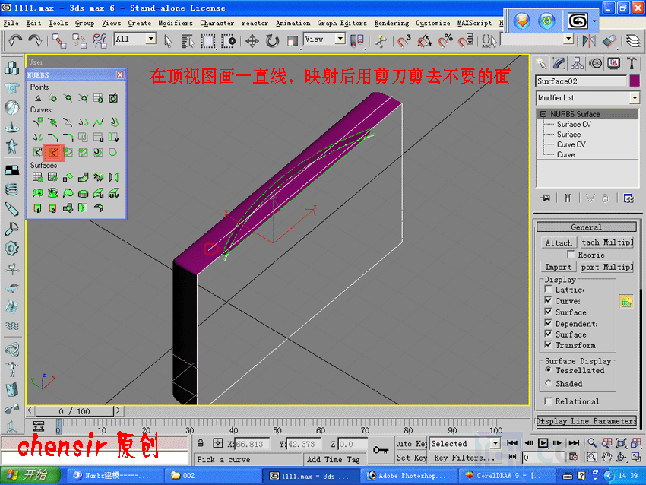Viewport: 646px width, 485px height.
Task: Click the pin stack icon under modifier stack
Action: 545,198
